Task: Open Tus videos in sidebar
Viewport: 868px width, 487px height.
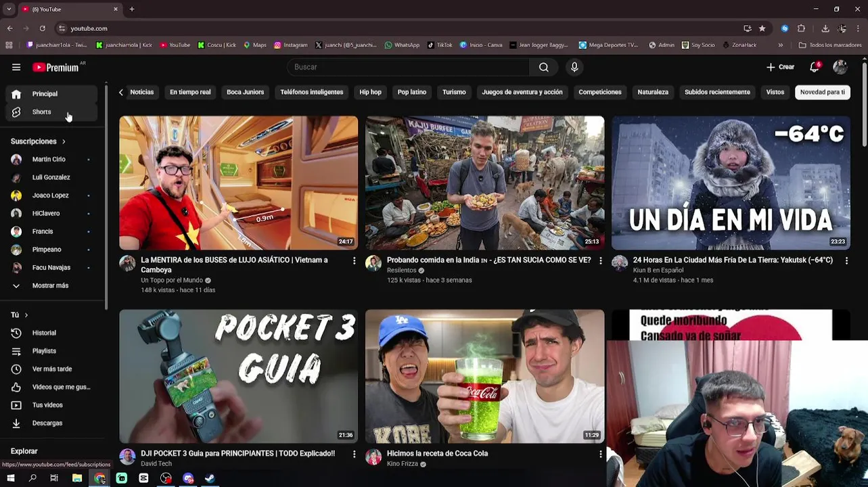Action: [51, 405]
